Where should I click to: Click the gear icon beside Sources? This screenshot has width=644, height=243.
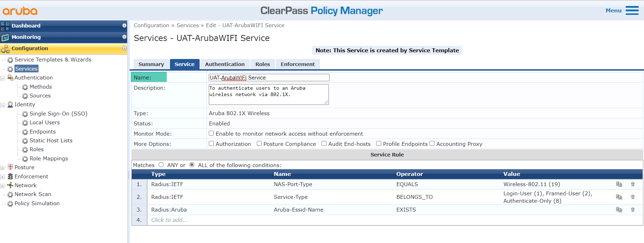pyautogui.click(x=25, y=96)
